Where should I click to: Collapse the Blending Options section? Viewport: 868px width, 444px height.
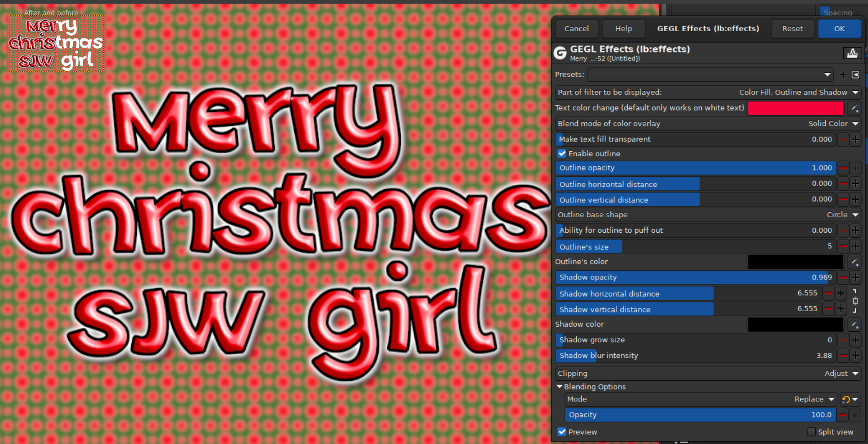[x=559, y=387]
